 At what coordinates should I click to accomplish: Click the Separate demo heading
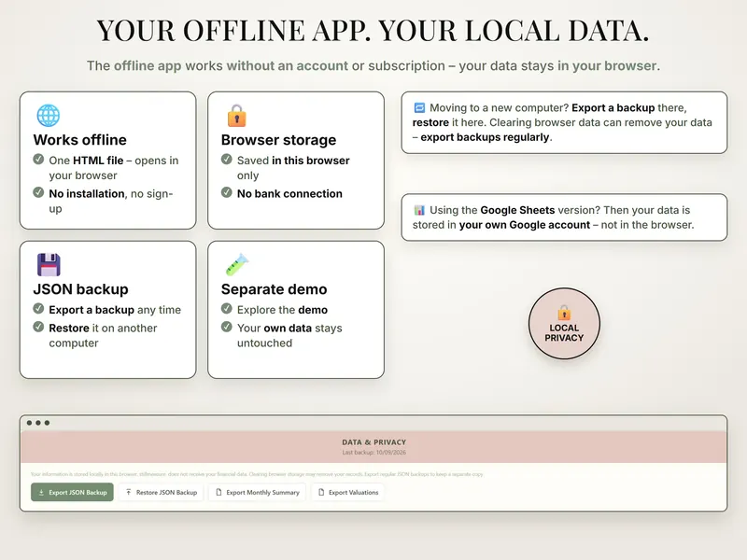pos(274,289)
